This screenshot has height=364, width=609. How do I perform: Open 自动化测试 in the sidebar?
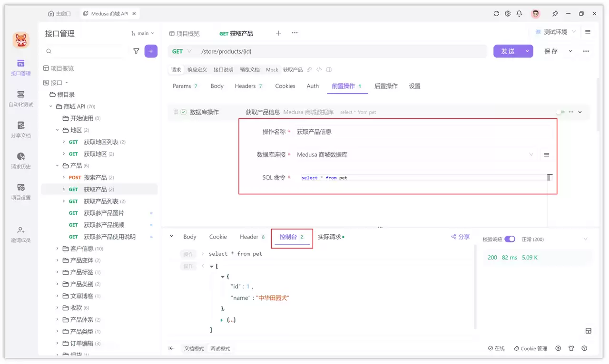point(21,99)
